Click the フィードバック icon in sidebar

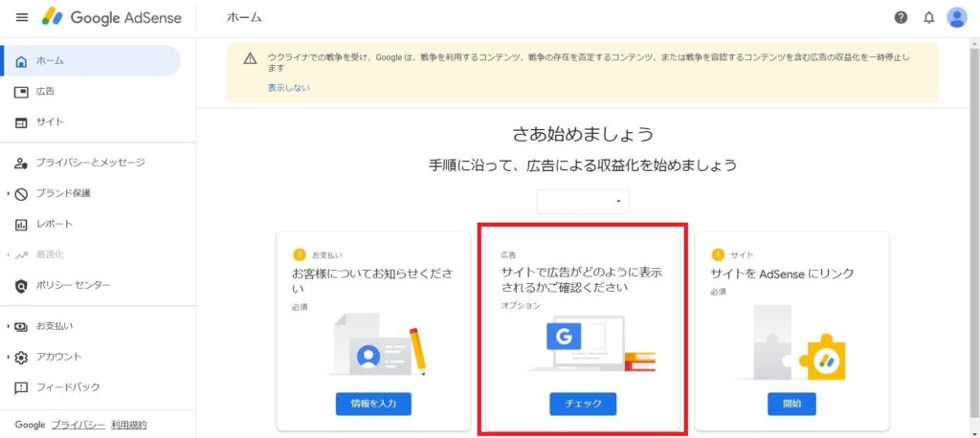point(21,387)
